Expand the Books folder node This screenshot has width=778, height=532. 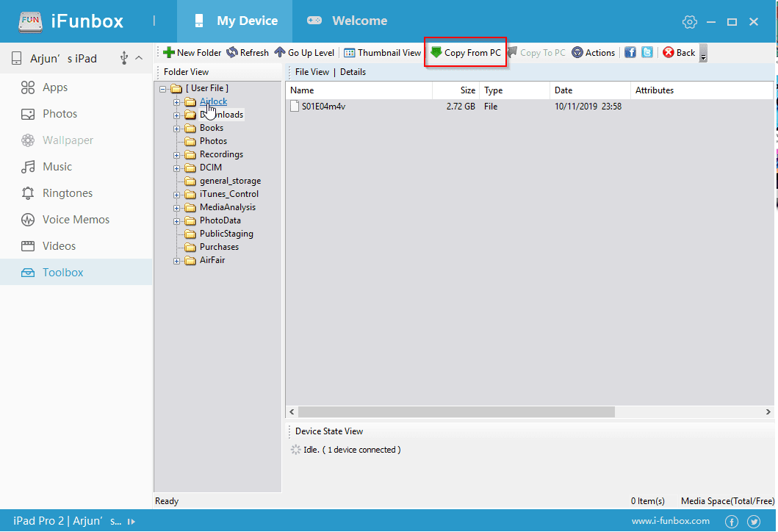[176, 129]
